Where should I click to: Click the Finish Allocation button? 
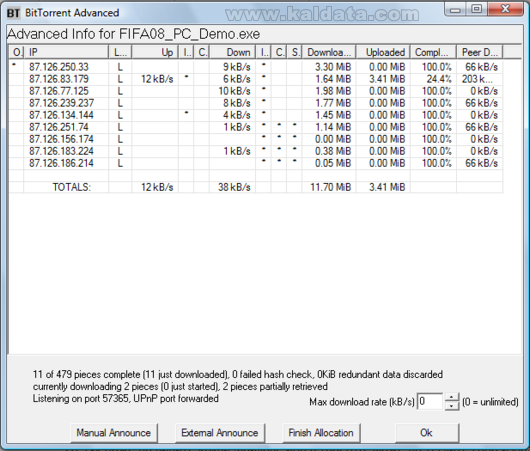tap(321, 433)
